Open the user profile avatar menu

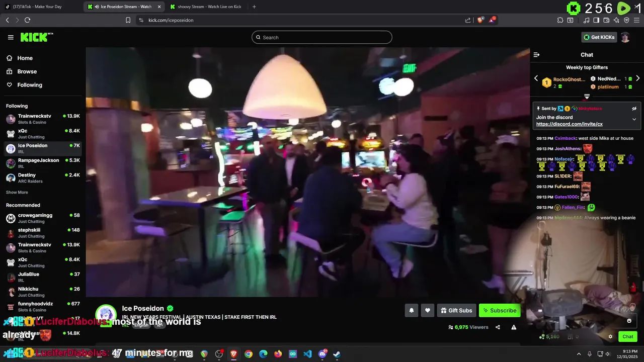click(x=625, y=37)
